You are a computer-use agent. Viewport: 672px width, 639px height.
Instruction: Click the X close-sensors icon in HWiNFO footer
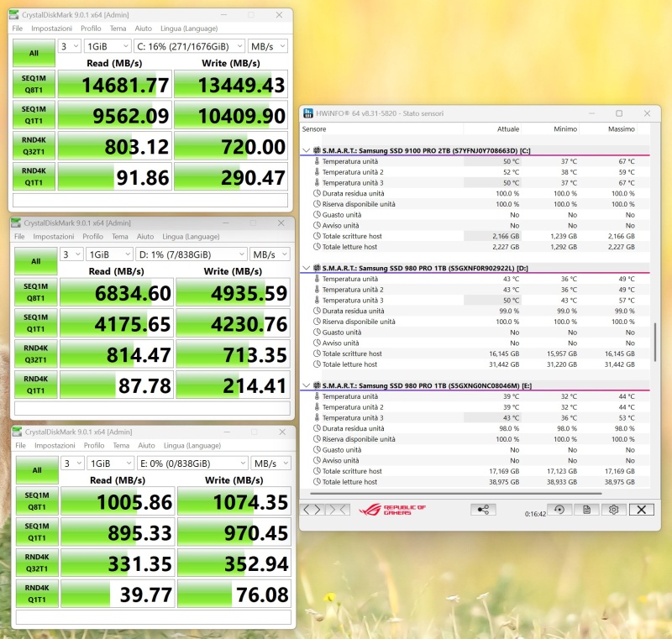point(641,510)
